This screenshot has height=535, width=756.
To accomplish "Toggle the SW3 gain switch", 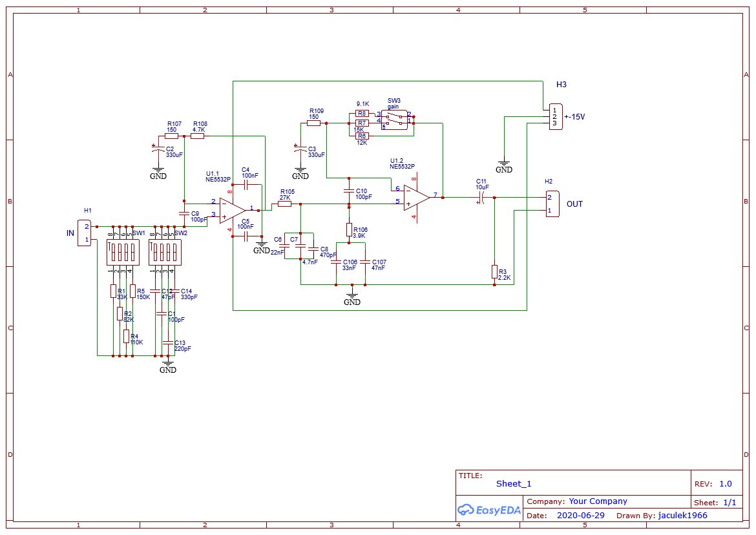I will pyautogui.click(x=395, y=120).
